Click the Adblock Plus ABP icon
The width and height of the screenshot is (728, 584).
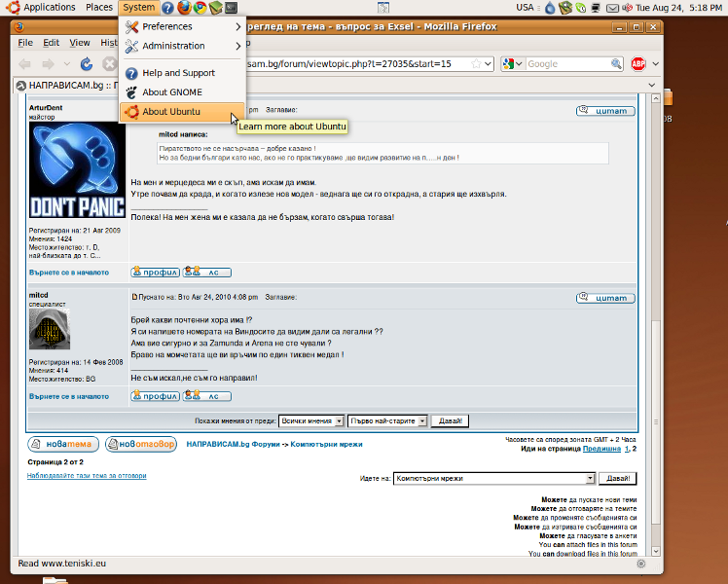(x=638, y=64)
